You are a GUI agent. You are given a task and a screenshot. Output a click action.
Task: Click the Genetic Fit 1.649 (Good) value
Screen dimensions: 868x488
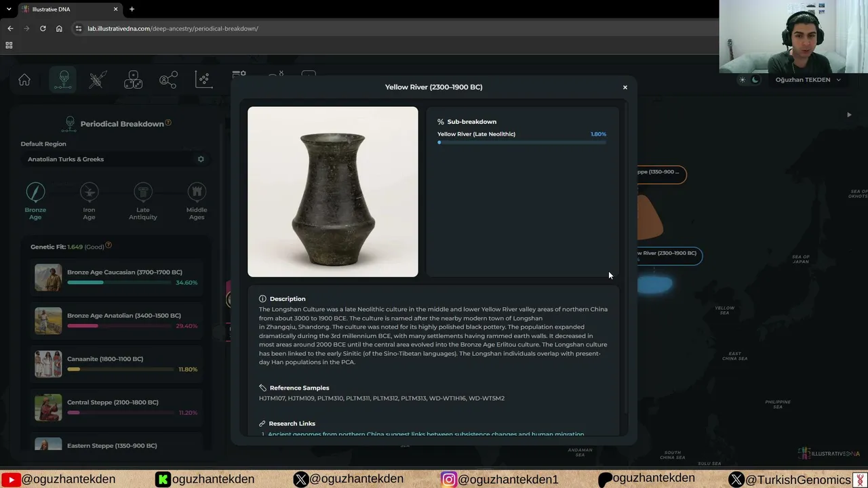coord(85,247)
